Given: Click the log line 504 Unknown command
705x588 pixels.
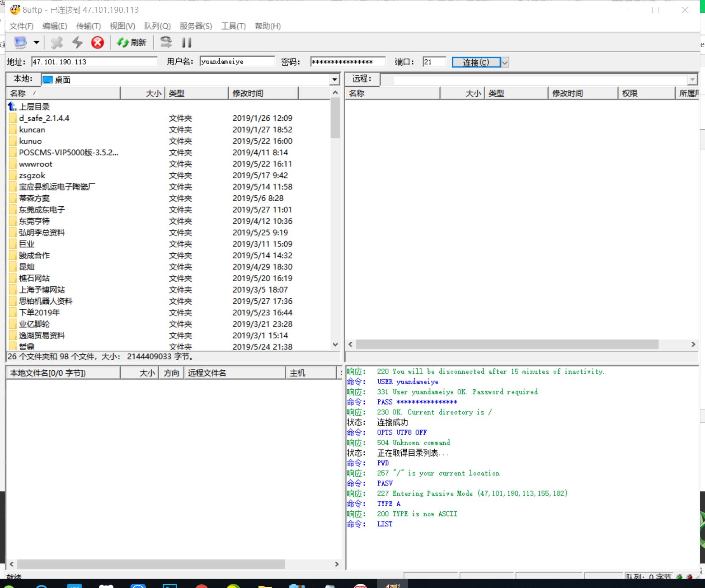Looking at the screenshot, I should [414, 443].
